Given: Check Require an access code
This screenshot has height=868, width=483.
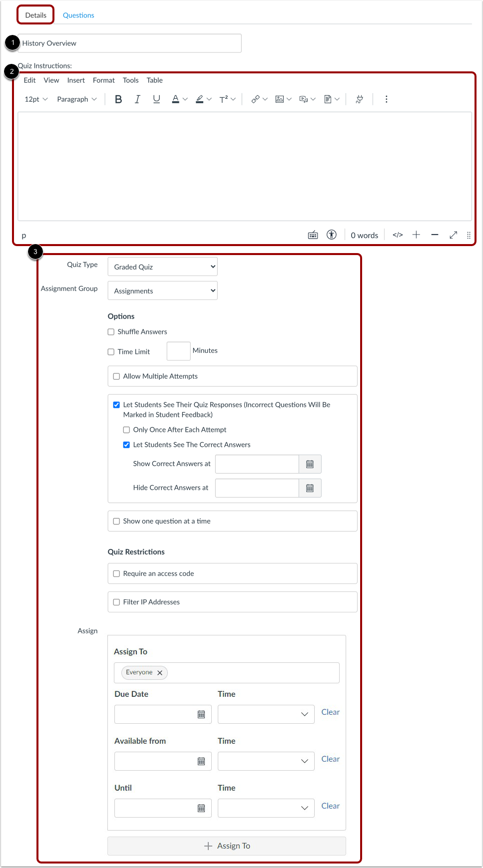Looking at the screenshot, I should pyautogui.click(x=116, y=574).
